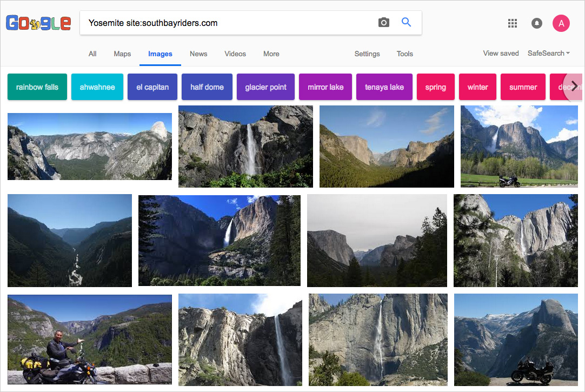Viewport: 585px width, 392px height.
Task: Open the notifications bell
Action: tap(537, 23)
